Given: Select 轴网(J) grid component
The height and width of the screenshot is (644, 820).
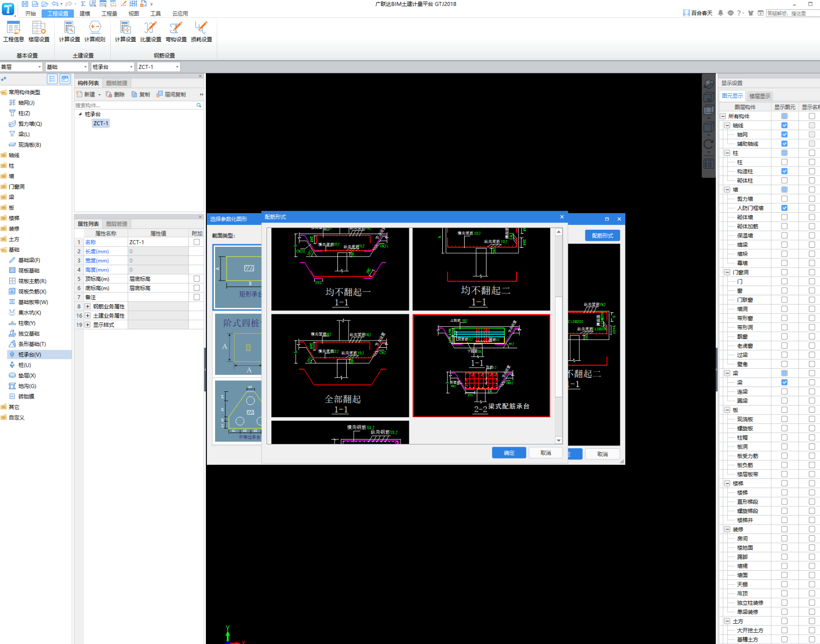Looking at the screenshot, I should 22,103.
